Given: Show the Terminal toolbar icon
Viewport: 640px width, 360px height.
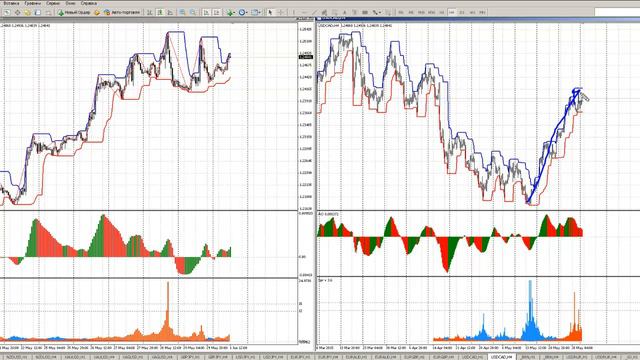Looking at the screenshot, I should (38, 13).
